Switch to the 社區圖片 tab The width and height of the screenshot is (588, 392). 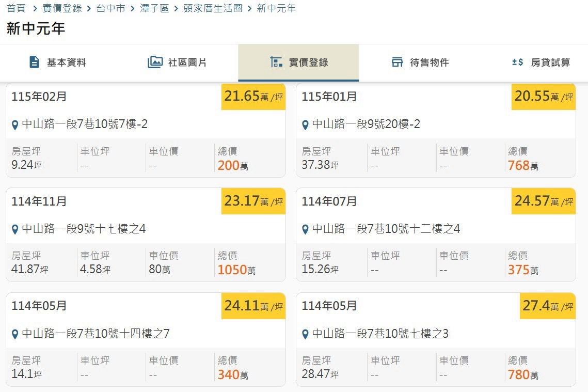tap(178, 62)
